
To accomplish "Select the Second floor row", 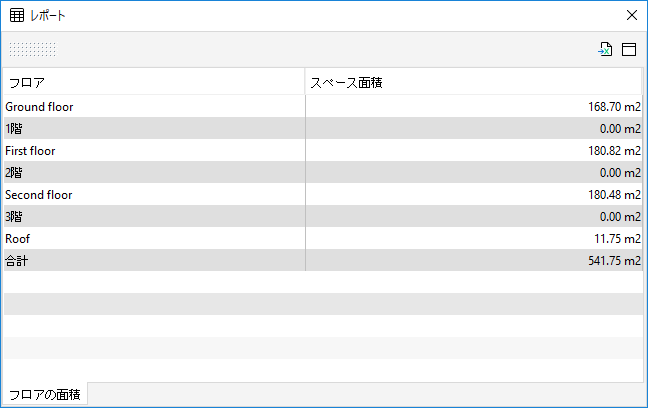I will 323,194.
